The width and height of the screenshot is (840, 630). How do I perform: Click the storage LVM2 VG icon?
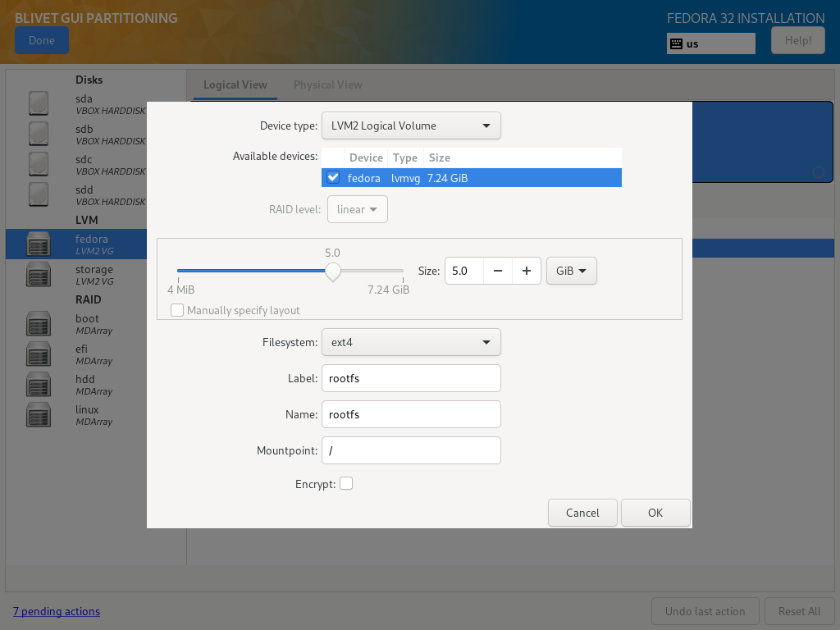39,274
